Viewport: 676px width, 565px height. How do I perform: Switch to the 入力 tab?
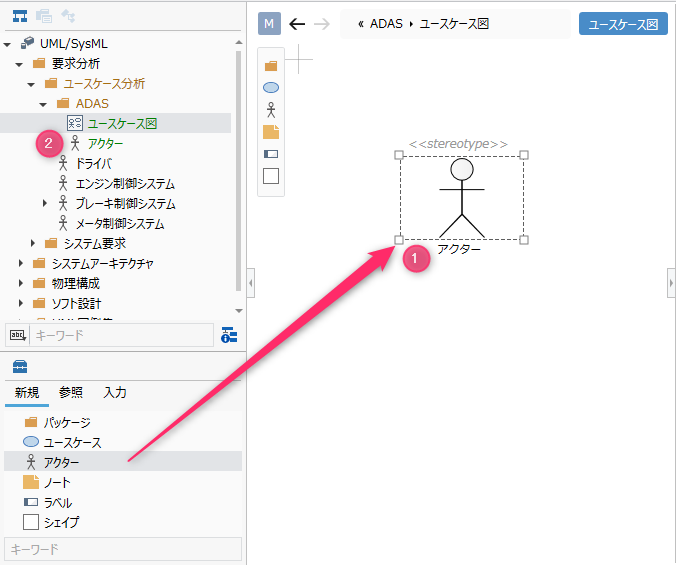(115, 393)
